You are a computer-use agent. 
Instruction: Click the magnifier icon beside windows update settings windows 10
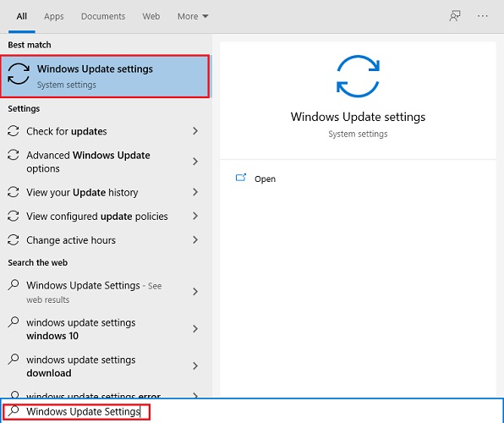14,321
